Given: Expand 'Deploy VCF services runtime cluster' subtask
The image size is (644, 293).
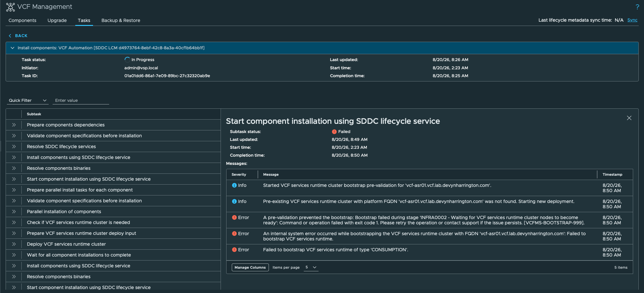Looking at the screenshot, I should point(14,244).
